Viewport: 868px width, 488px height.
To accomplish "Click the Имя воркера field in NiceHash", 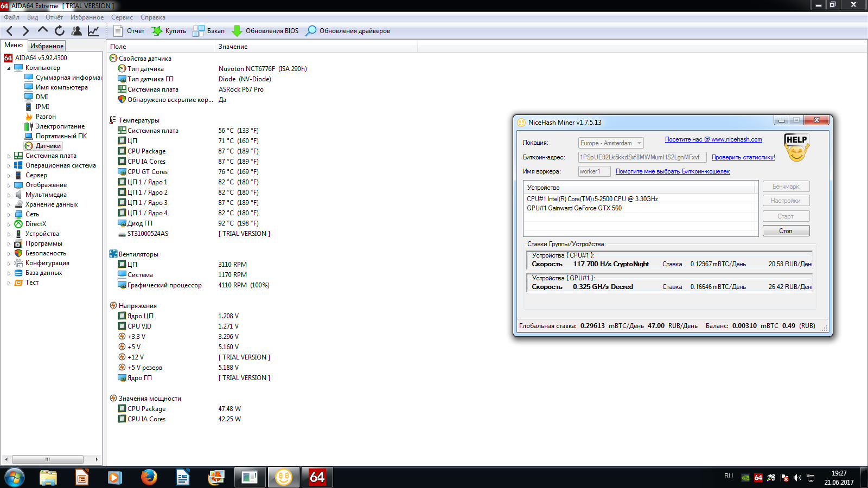I will 594,171.
